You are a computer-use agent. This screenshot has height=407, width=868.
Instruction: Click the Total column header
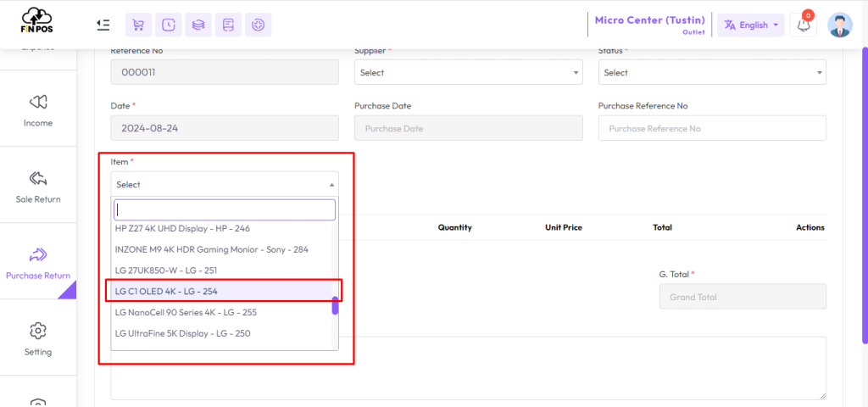[662, 227]
